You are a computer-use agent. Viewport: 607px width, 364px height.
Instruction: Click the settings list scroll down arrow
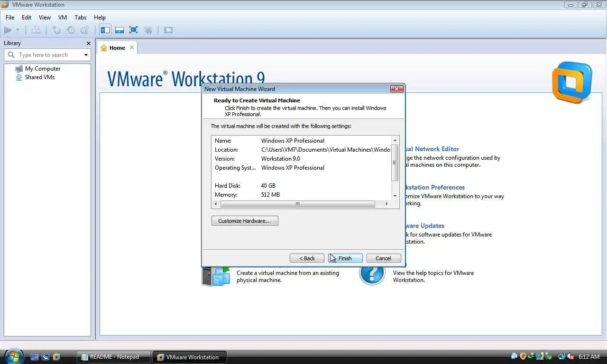395,196
